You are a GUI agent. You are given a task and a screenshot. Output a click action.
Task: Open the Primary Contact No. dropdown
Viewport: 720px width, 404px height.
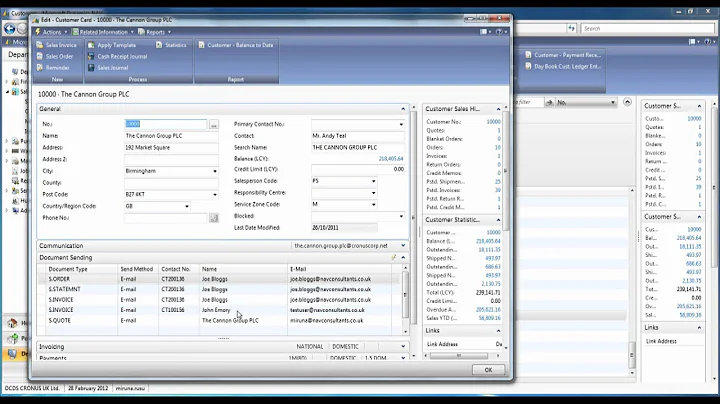[x=401, y=124]
